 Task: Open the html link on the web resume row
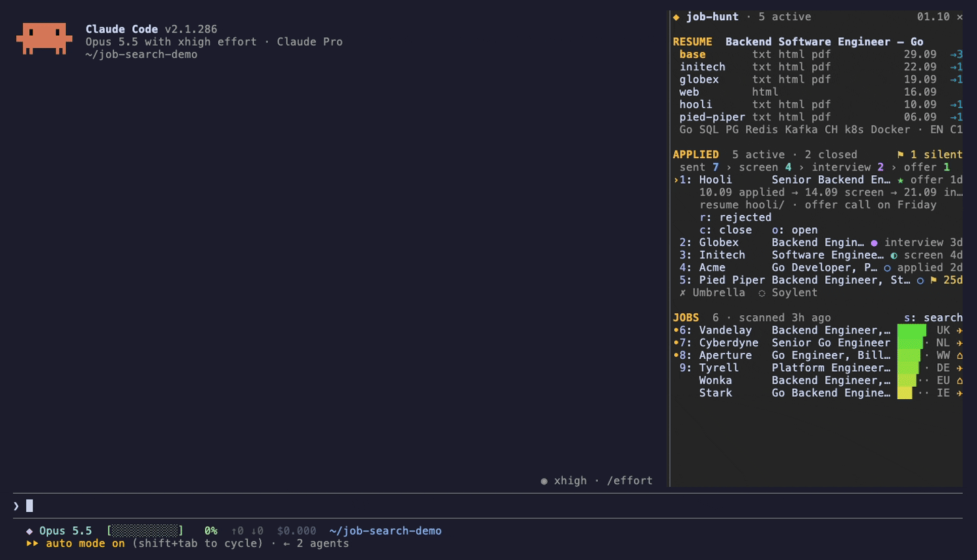[x=765, y=92]
